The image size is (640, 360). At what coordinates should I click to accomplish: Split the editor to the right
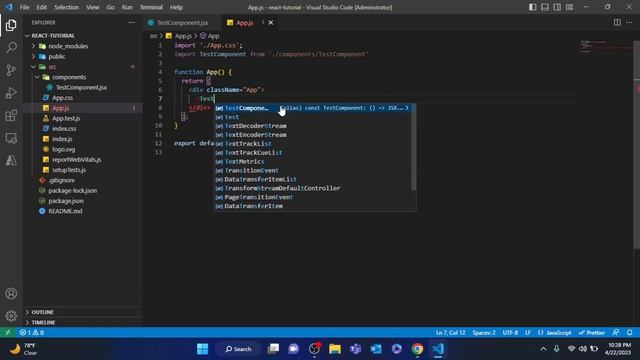(x=617, y=22)
